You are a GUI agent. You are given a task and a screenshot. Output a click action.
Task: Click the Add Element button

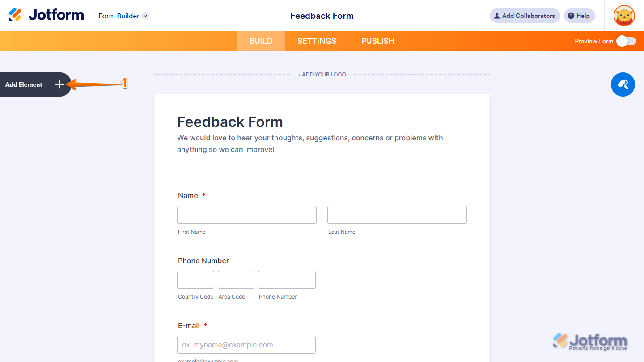pos(24,84)
